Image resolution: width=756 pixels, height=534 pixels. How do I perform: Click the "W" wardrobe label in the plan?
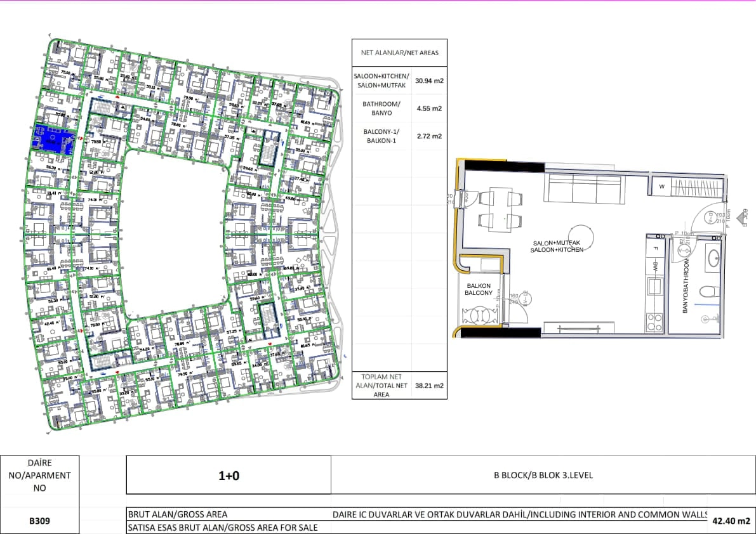[662, 187]
